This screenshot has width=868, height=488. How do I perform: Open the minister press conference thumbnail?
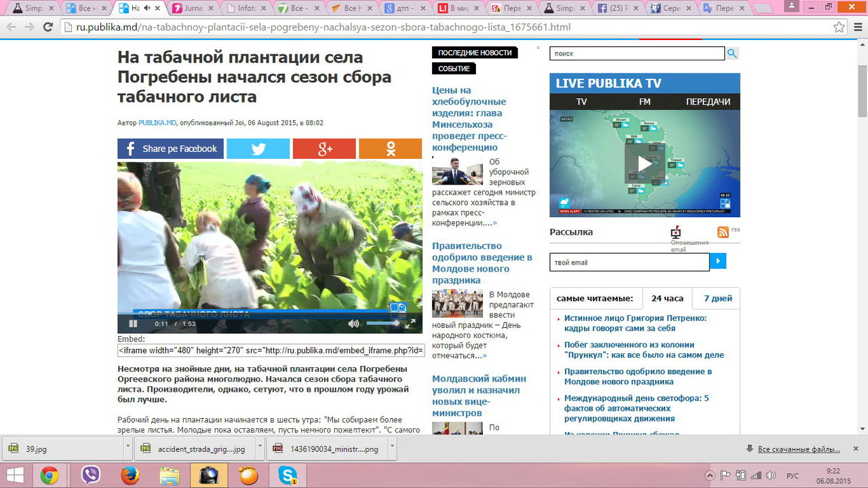(x=458, y=171)
